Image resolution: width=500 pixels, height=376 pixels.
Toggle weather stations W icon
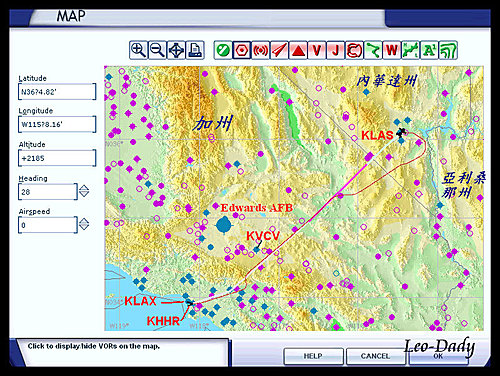[392, 51]
